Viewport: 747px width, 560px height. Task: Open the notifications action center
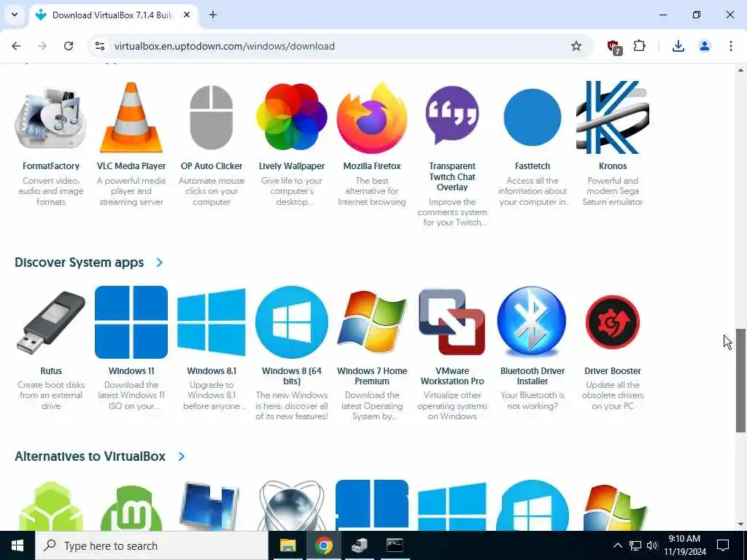point(723,545)
